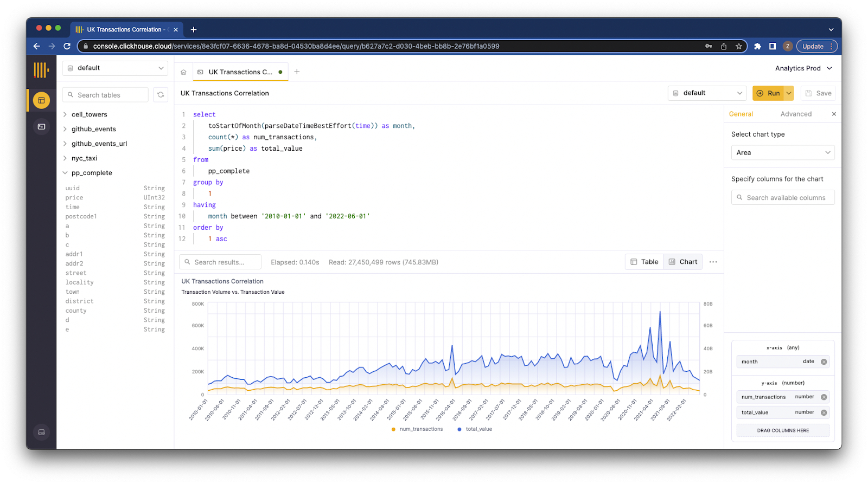Switch to the Advanced tab
The width and height of the screenshot is (868, 484).
[x=796, y=114]
